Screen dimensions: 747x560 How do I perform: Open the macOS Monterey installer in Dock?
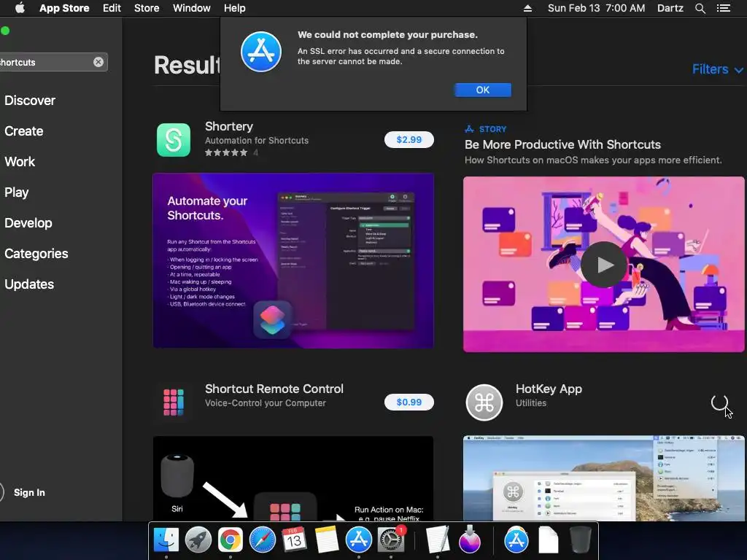469,540
